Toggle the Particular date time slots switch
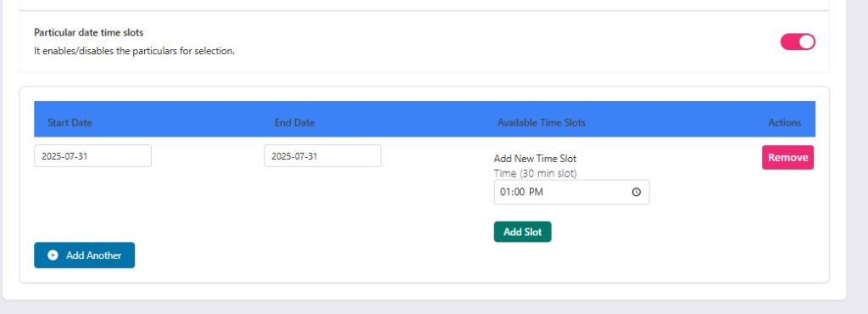This screenshot has height=314, width=868. click(798, 42)
